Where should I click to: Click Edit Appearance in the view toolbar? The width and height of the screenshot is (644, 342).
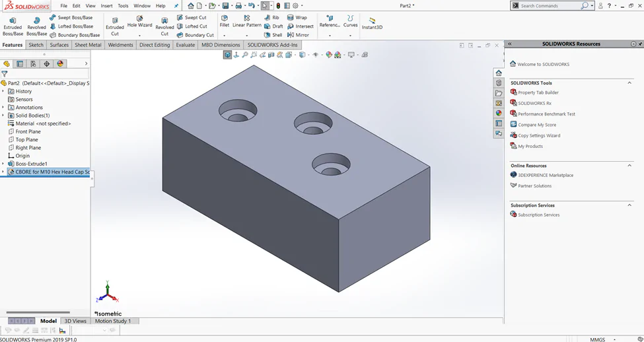click(328, 55)
